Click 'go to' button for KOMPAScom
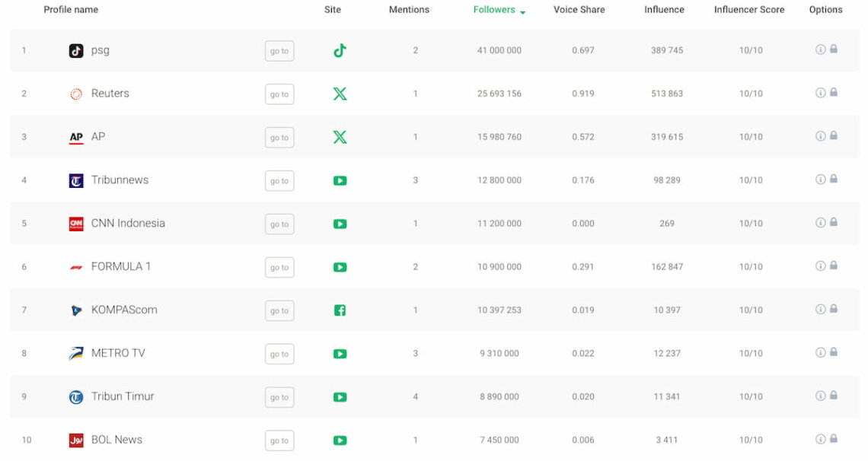This screenshot has width=868, height=461. click(279, 310)
